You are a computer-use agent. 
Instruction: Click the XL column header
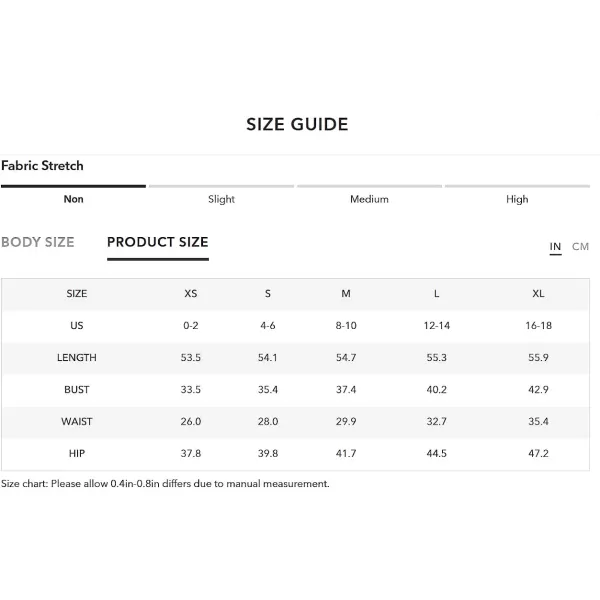tap(538, 294)
